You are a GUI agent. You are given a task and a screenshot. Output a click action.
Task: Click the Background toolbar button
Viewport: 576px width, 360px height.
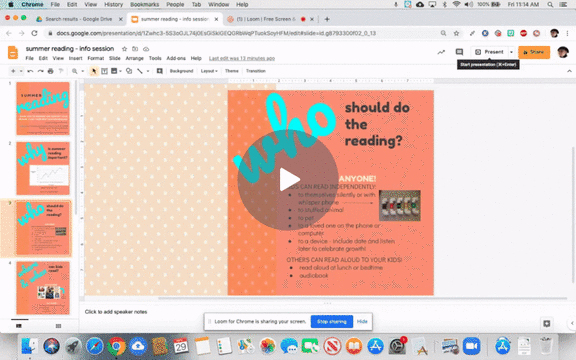coord(181,71)
